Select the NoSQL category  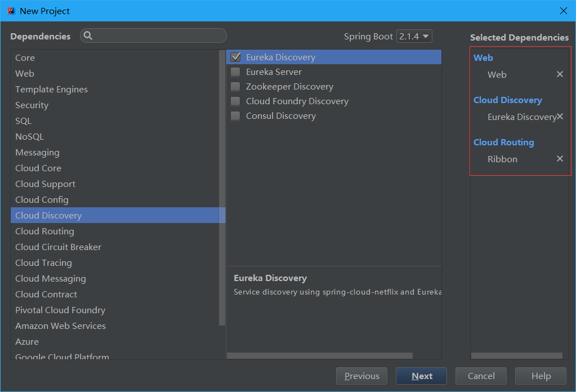115,137
